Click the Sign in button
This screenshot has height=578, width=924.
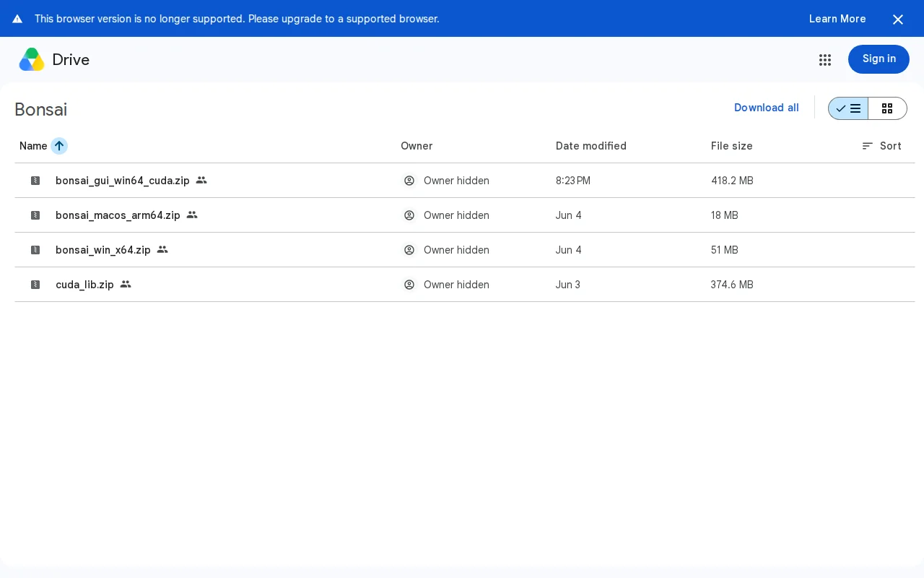coord(879,59)
